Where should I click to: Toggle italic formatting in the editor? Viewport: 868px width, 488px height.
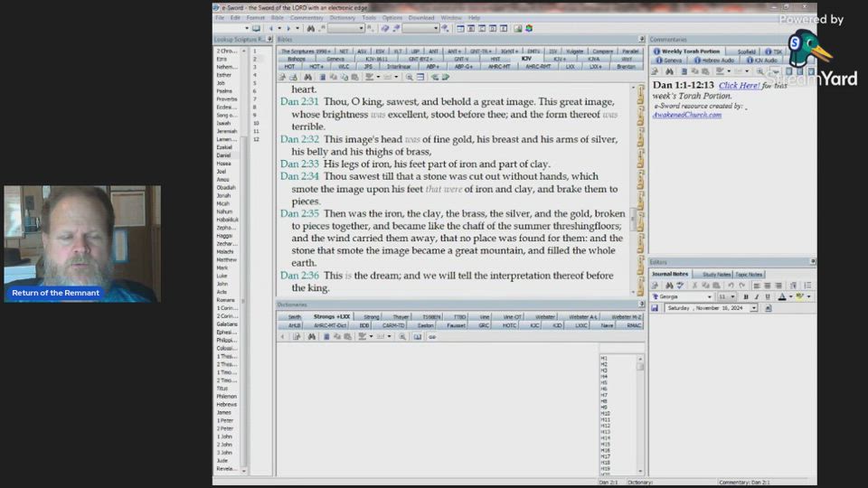(757, 296)
